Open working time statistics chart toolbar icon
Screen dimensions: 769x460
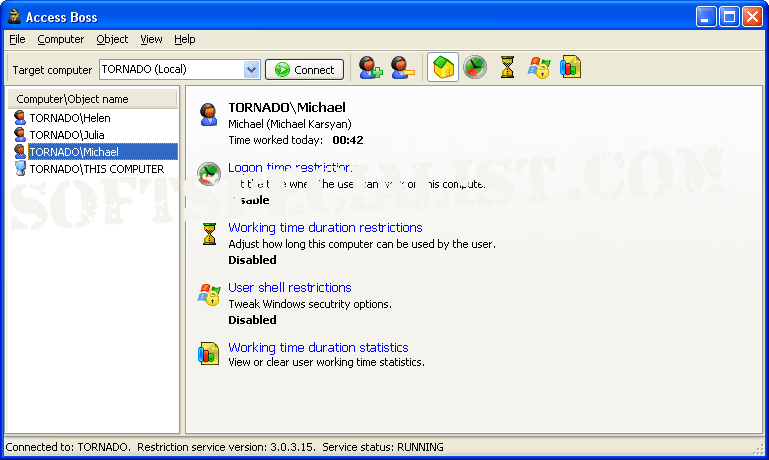click(x=571, y=67)
